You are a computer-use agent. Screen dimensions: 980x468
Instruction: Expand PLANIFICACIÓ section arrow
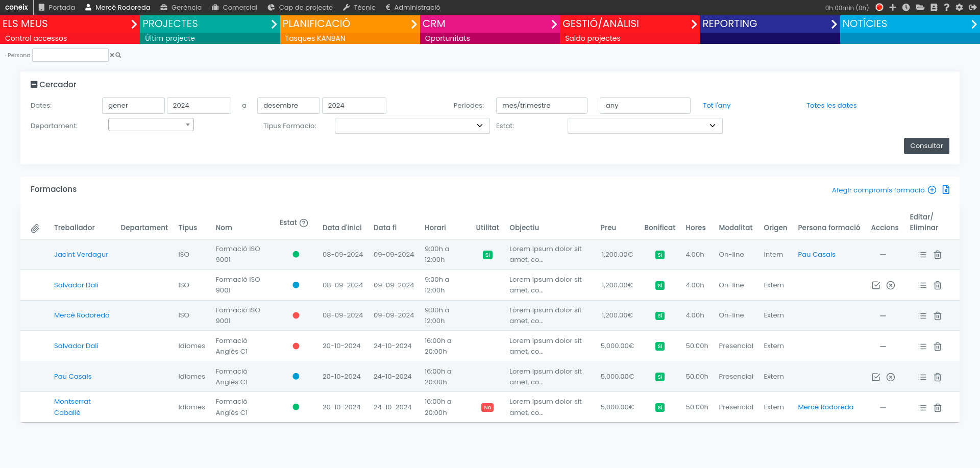coord(414,24)
